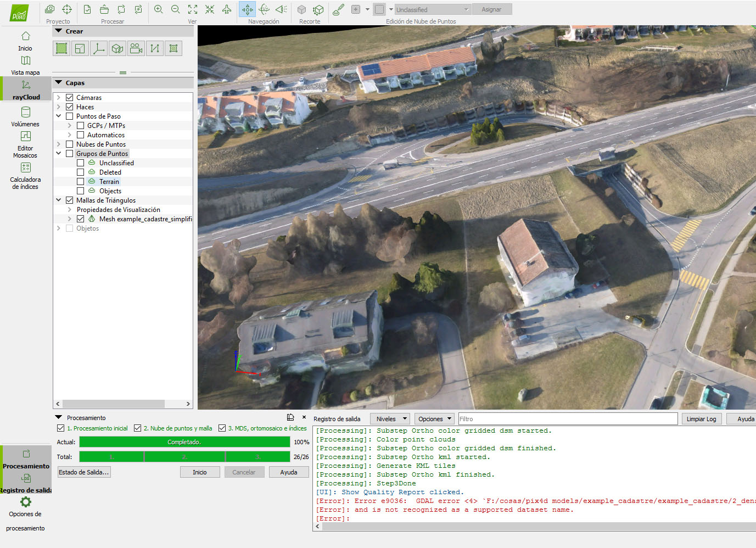Select Propiedades de Visualización tree item

[x=118, y=210]
